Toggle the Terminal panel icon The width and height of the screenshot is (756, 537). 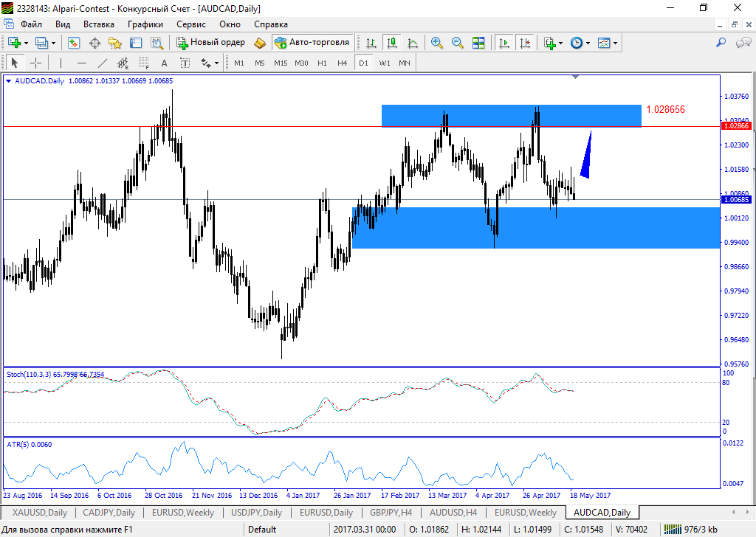pos(136,43)
